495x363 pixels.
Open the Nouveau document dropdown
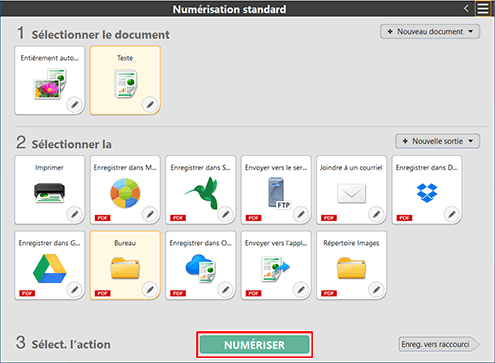click(x=430, y=32)
